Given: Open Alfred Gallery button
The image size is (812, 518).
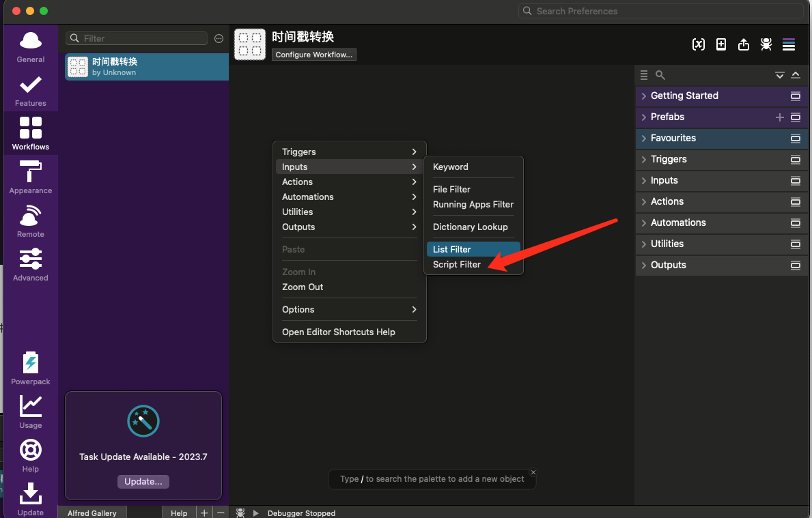Looking at the screenshot, I should [92, 513].
